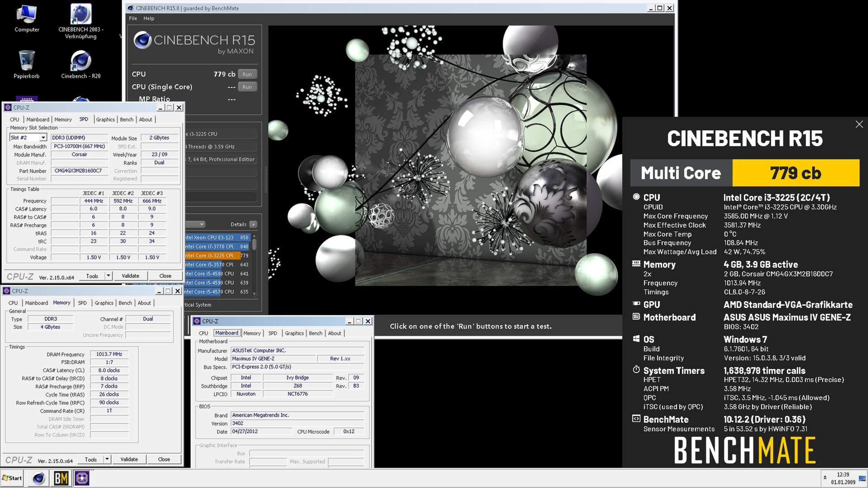Click Tools button in SPD window
This screenshot has width=868, height=488.
(x=92, y=276)
